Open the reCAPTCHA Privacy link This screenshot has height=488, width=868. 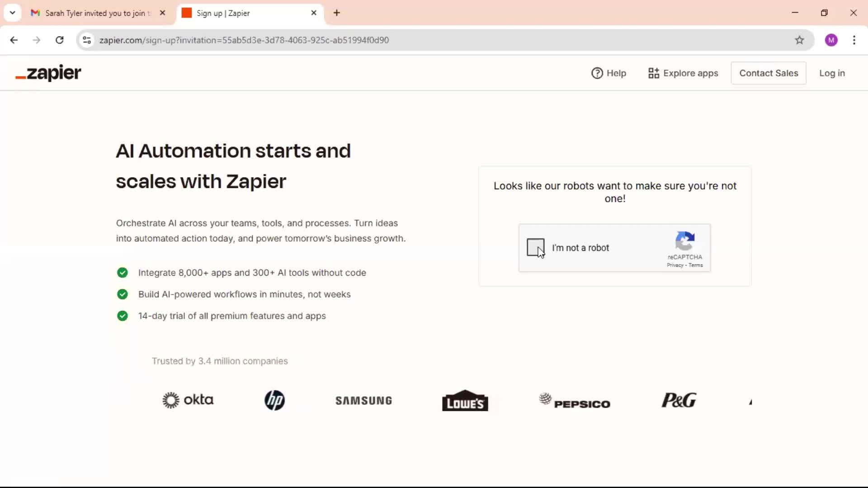coord(675,265)
